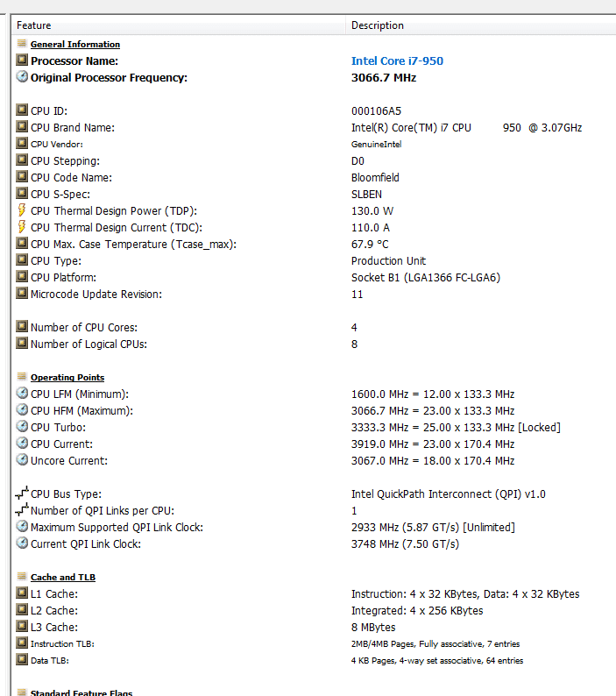Click the chip icon beside Instruction TLB
This screenshot has width=616, height=696.
point(22,643)
